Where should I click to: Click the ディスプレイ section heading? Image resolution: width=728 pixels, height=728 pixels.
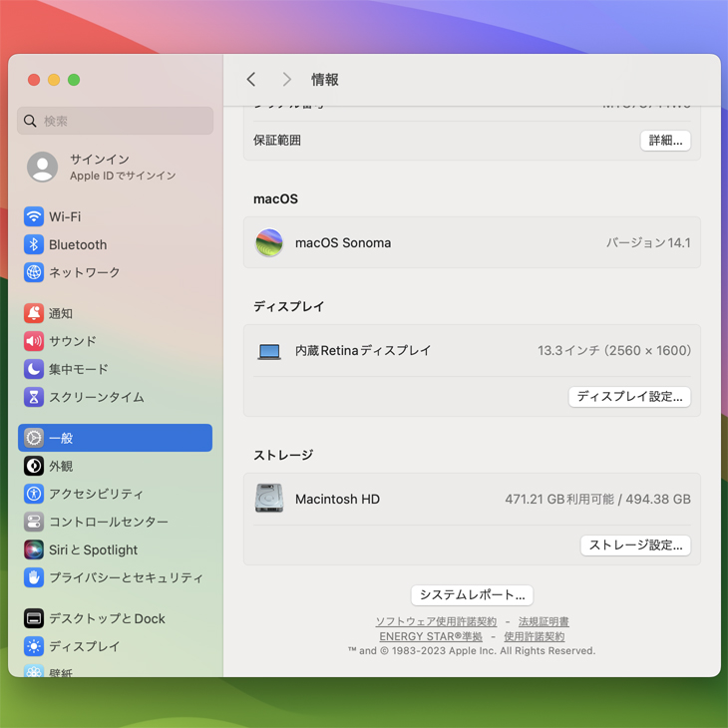click(289, 306)
